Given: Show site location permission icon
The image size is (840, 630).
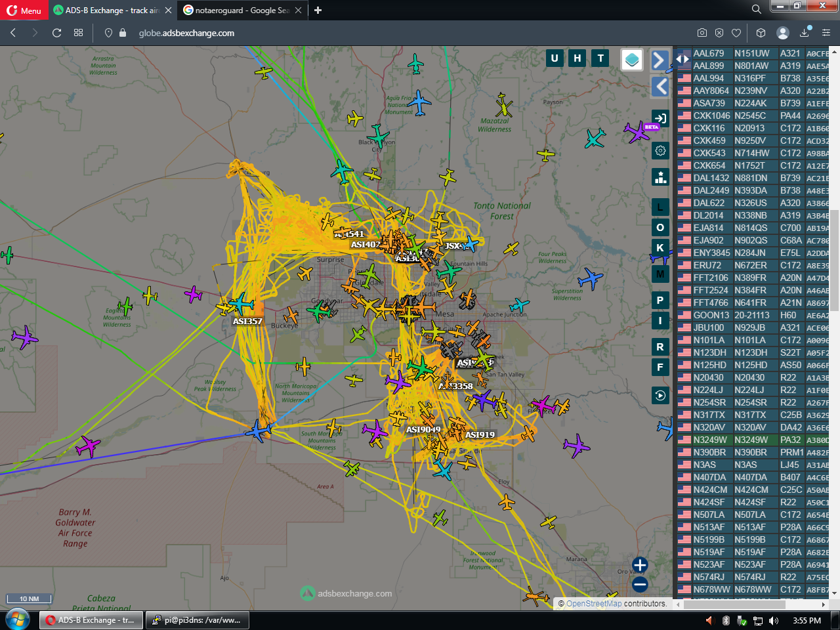Looking at the screenshot, I should coord(108,33).
